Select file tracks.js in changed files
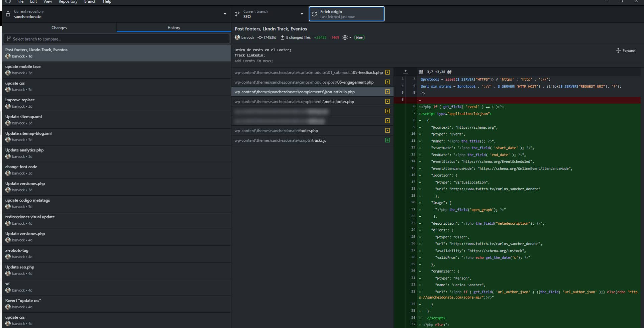 coord(312,140)
